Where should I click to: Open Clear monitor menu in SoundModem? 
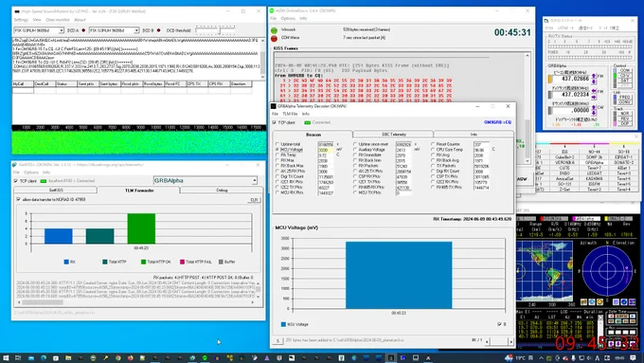(x=58, y=20)
